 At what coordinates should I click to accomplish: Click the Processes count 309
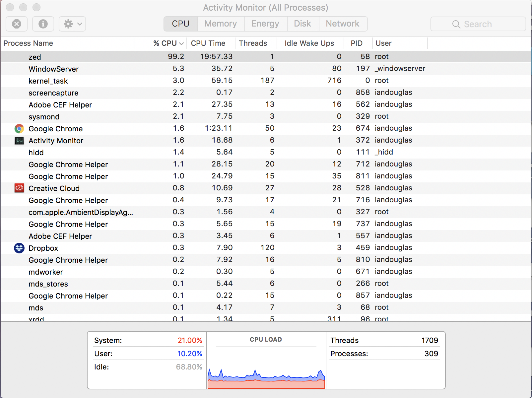(431, 354)
